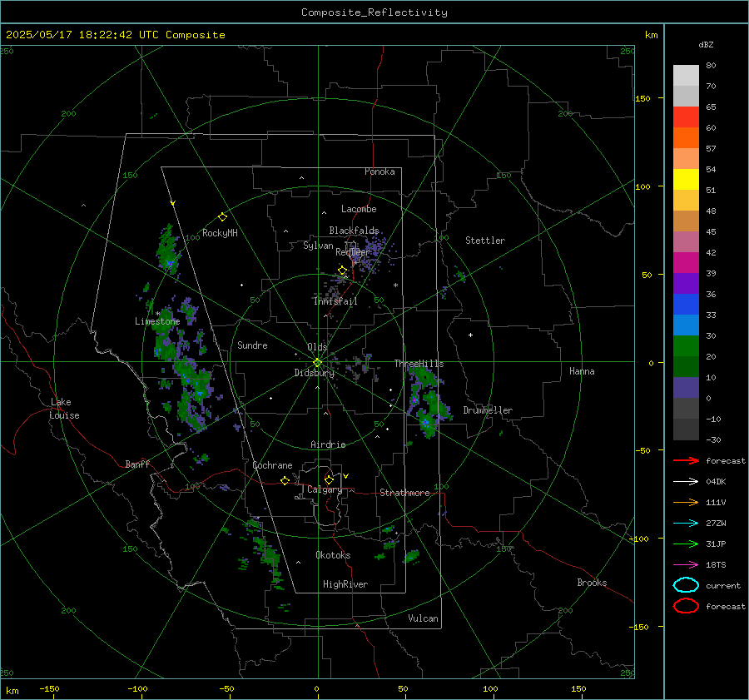Screen dimensions: 749x700
Task: Click the orange 111V arrow in legend
Action: [x=686, y=502]
